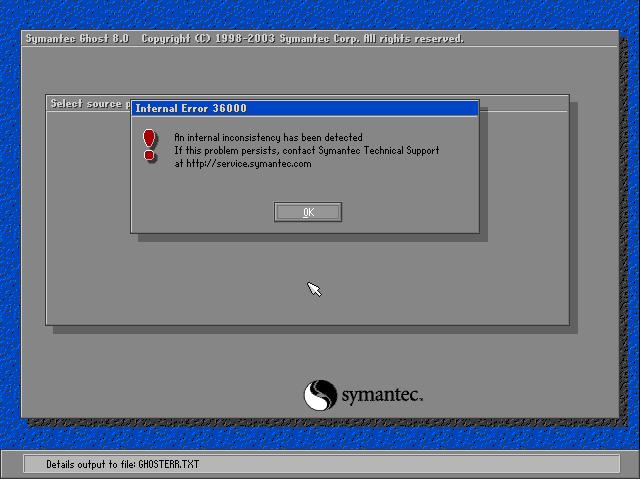Click the Symantec logo icon
The image size is (640, 480).
point(320,395)
